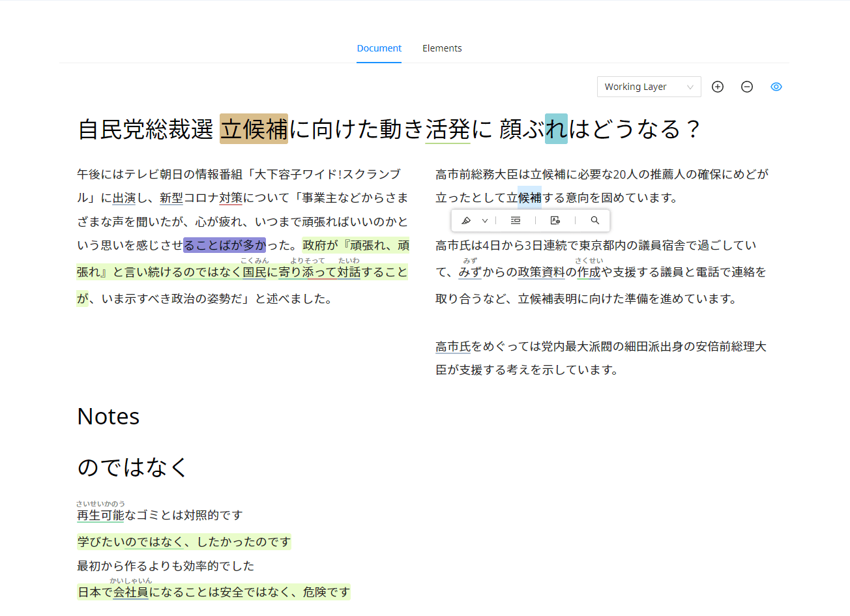The height and width of the screenshot is (616, 850).
Task: Click the translate text icon in popup toolbar
Action: tap(555, 221)
